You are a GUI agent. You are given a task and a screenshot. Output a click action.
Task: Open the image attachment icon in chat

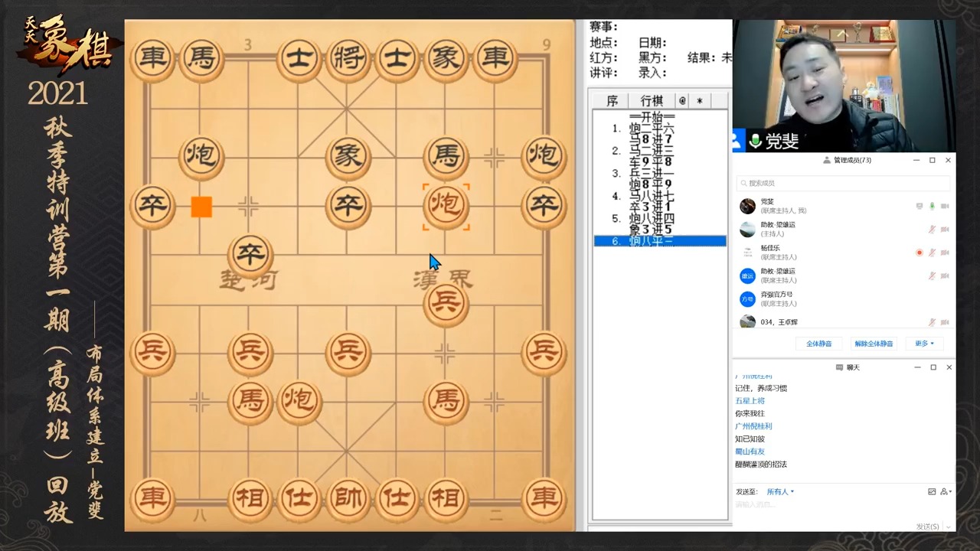932,491
